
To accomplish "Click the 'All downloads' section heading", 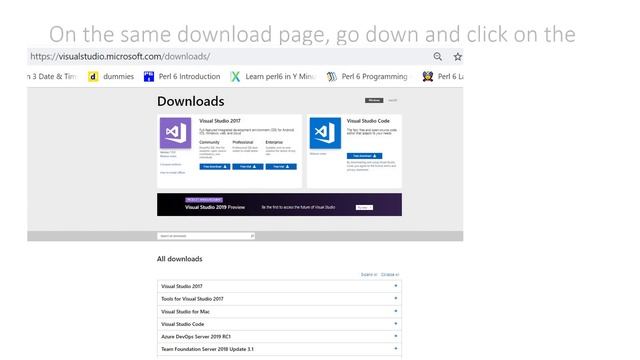I will pyautogui.click(x=180, y=259).
